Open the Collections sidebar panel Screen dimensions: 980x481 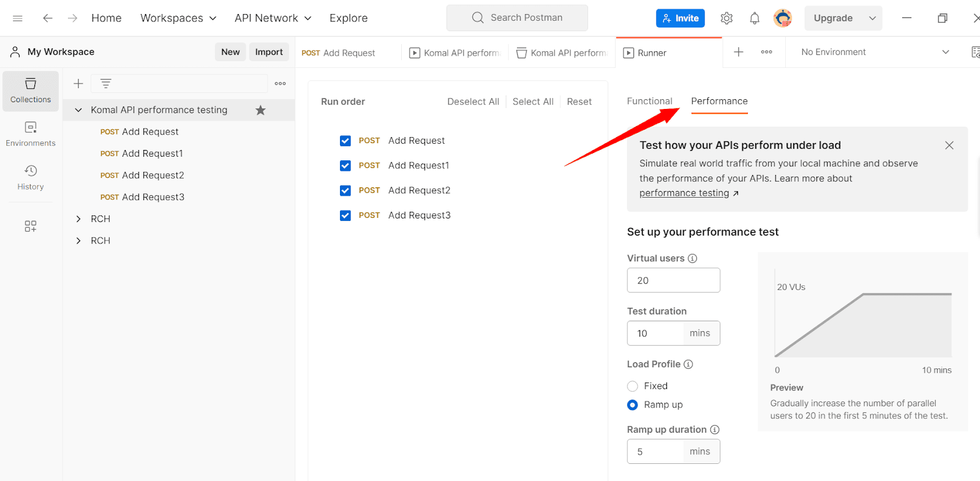(31, 91)
